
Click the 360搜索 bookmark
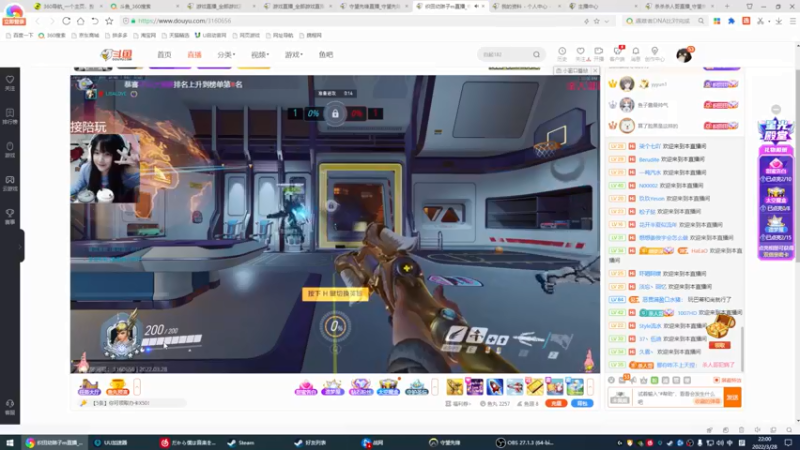52,35
